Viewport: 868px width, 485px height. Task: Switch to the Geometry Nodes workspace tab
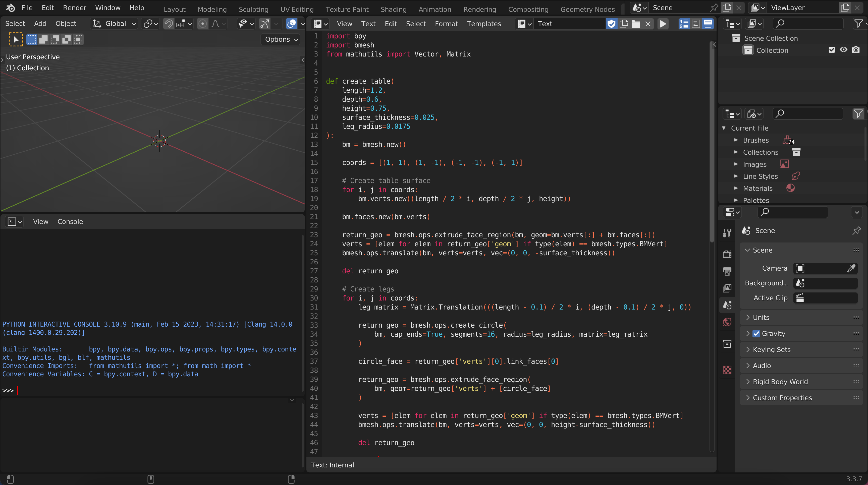click(588, 10)
